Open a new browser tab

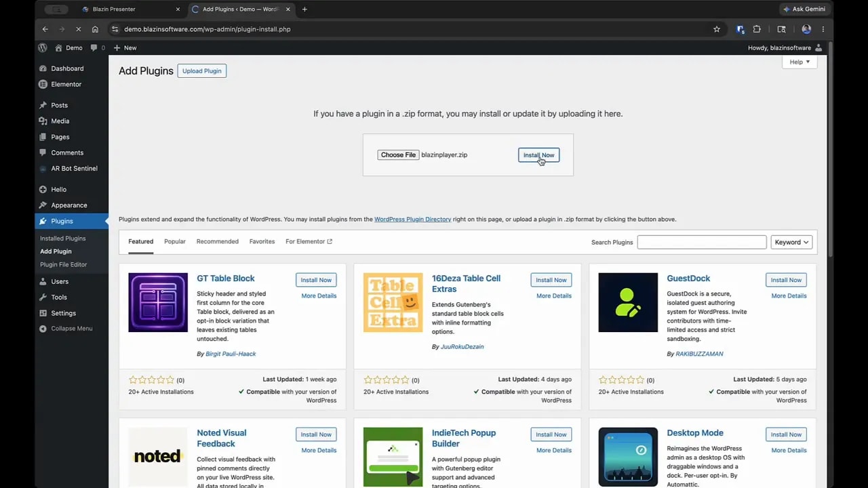[304, 9]
